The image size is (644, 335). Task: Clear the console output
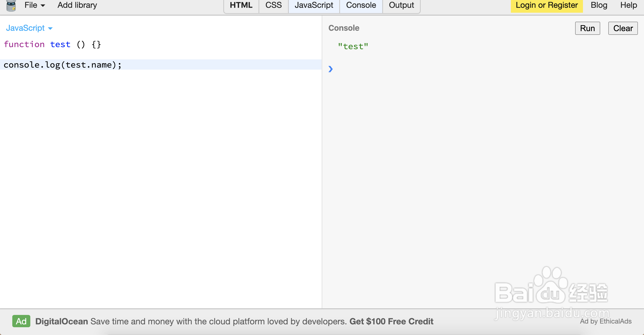623,28
